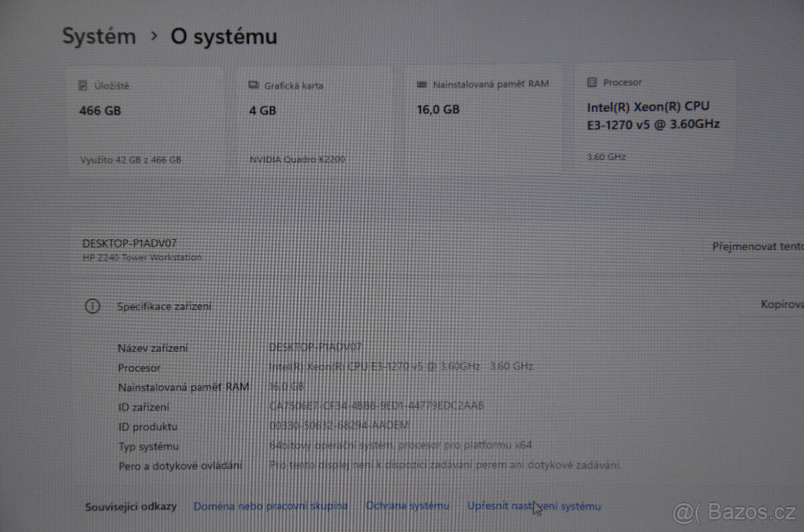The height and width of the screenshot is (532, 804).
Task: Click the Procesor card icon
Action: (592, 82)
